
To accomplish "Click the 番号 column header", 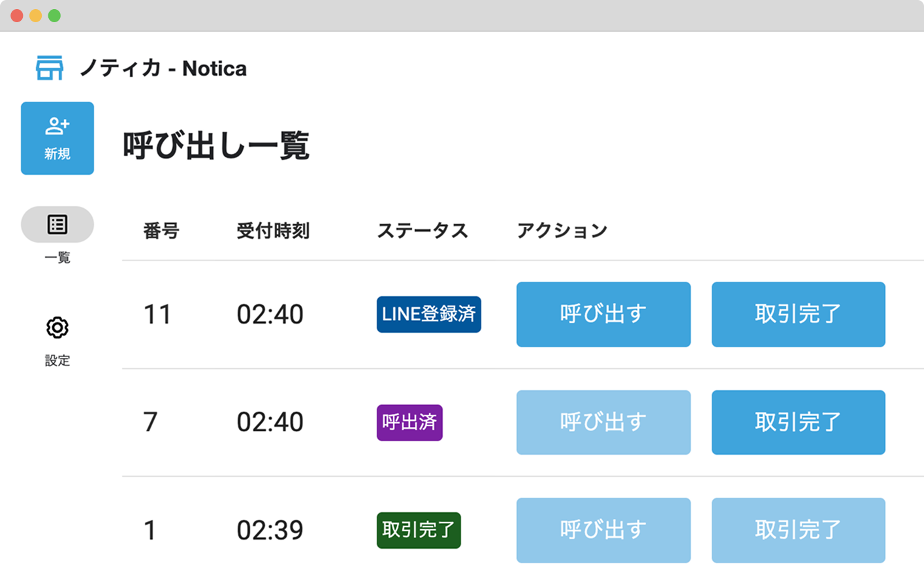I will click(161, 230).
